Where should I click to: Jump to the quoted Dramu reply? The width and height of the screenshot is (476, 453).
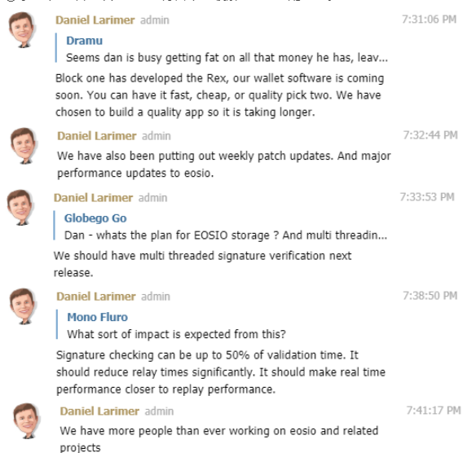(85, 41)
